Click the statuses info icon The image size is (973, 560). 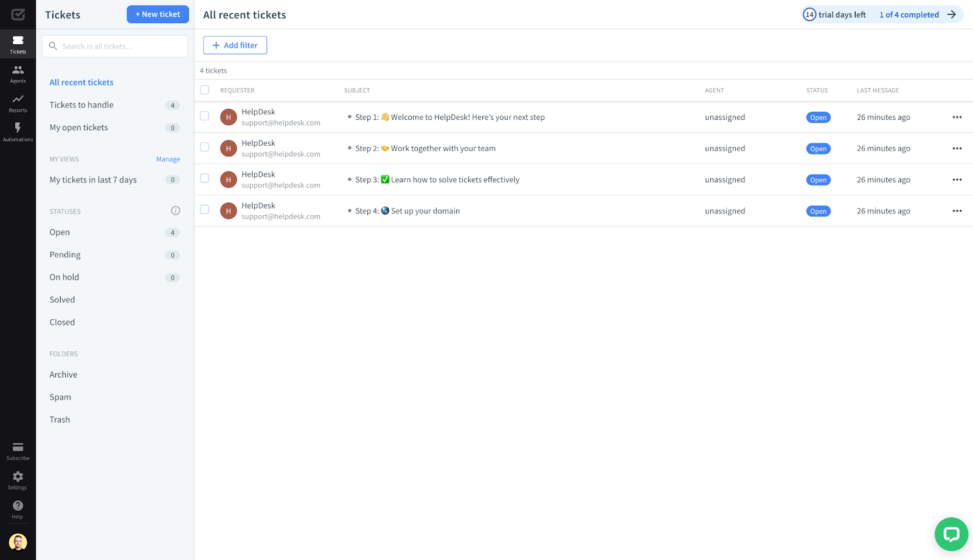tap(176, 210)
